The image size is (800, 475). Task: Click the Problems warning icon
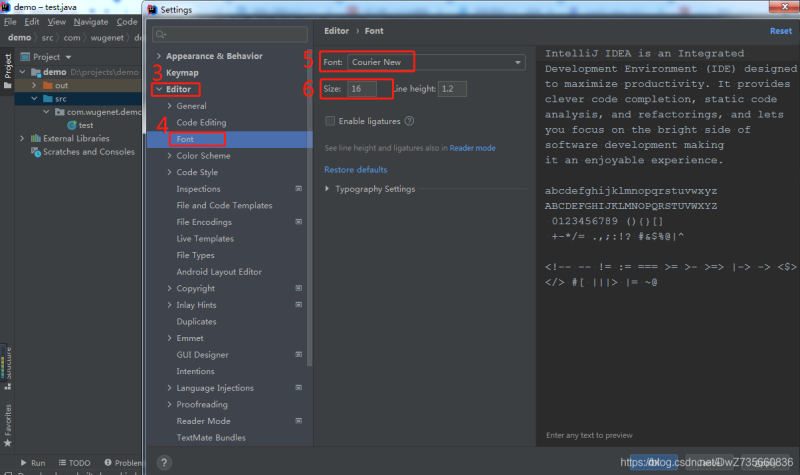[108, 462]
